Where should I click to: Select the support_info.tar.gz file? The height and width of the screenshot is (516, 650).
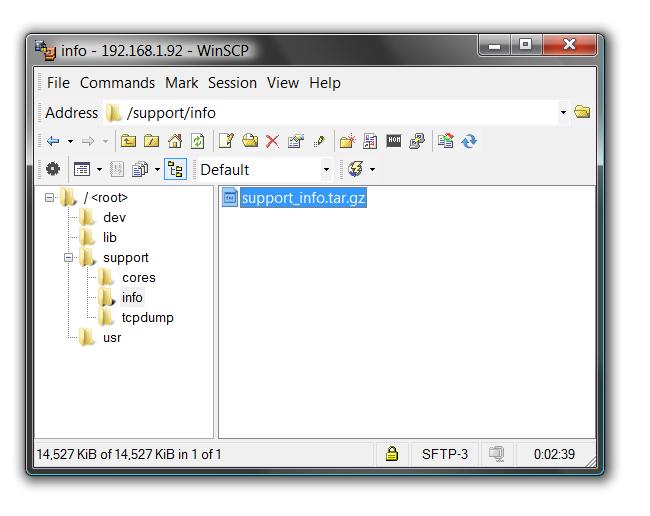coord(303,198)
